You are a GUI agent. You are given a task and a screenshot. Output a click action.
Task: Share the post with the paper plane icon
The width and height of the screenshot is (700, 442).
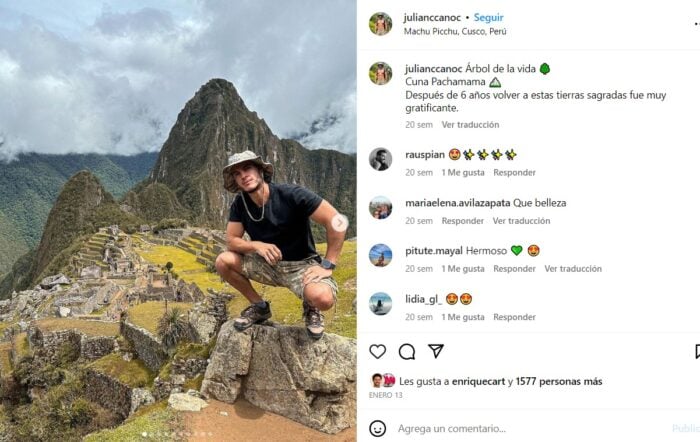tap(436, 351)
